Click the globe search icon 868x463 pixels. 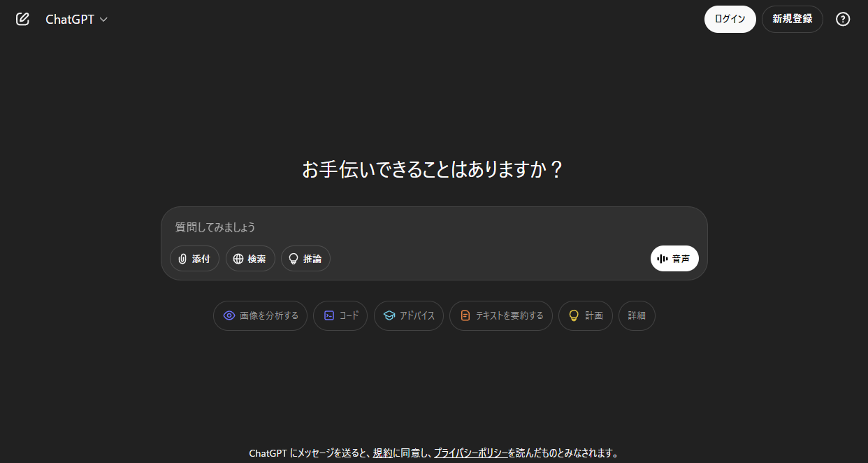(x=238, y=259)
